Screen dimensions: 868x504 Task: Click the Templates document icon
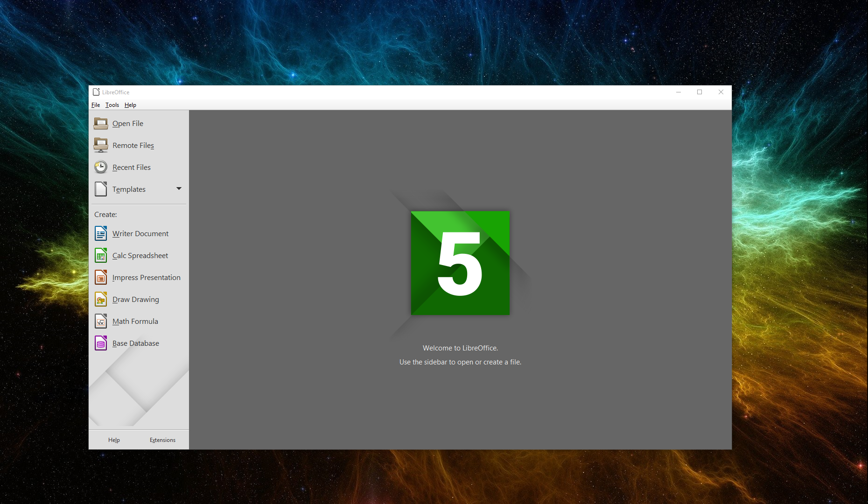click(101, 189)
